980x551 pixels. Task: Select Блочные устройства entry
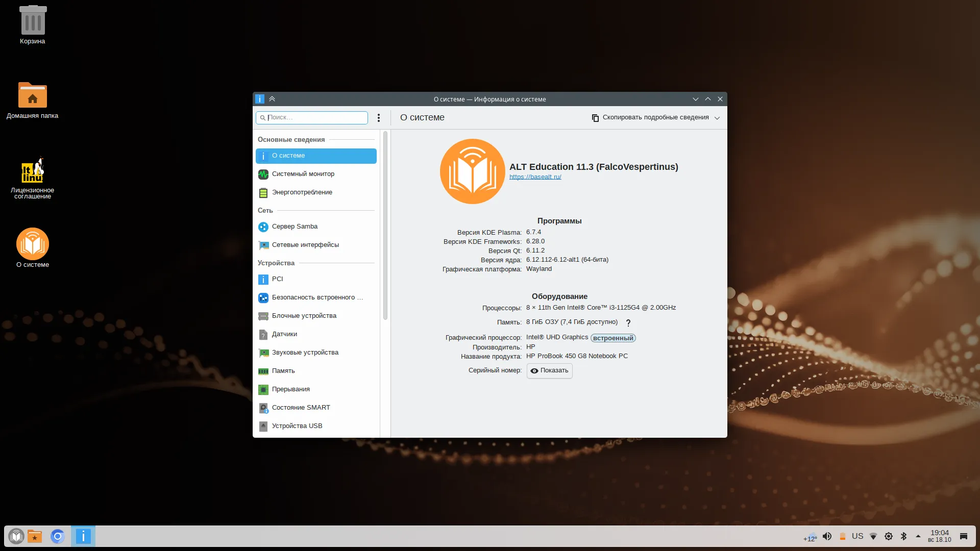(x=316, y=316)
